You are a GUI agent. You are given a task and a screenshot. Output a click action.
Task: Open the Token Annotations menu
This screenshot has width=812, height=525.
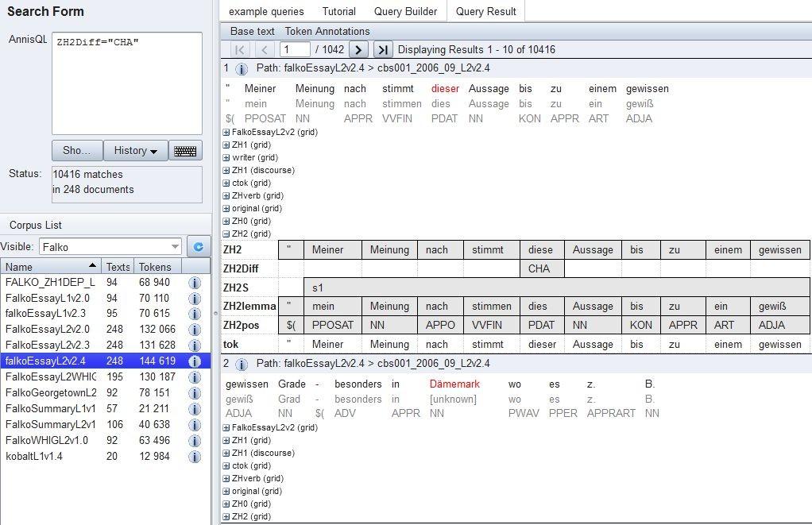tap(327, 31)
